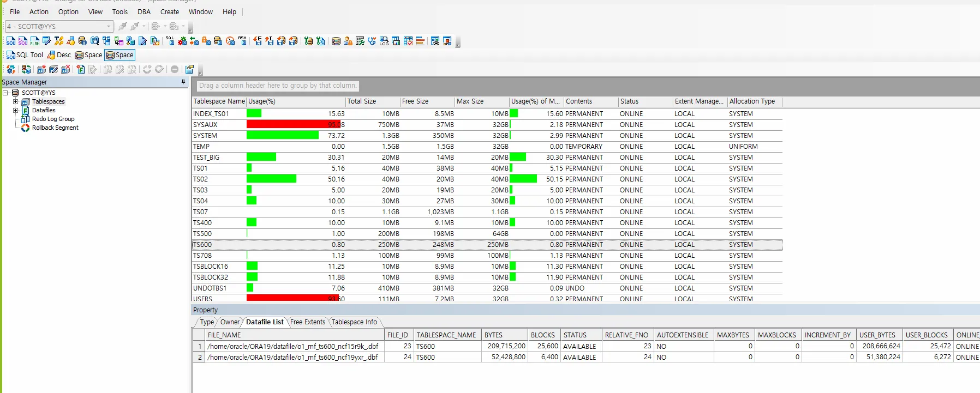
Task: Click the object search magnifier icon
Action: 94,41
